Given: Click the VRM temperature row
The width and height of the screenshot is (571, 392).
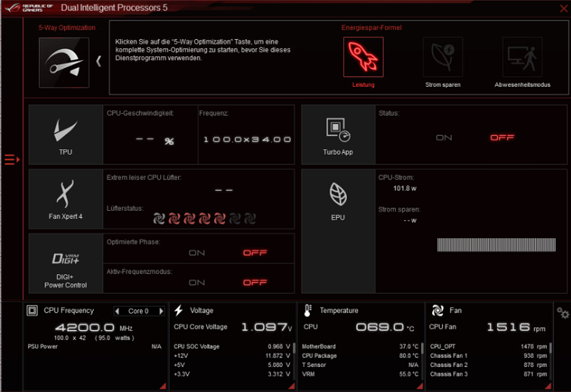Looking at the screenshot, I should pyautogui.click(x=360, y=374).
